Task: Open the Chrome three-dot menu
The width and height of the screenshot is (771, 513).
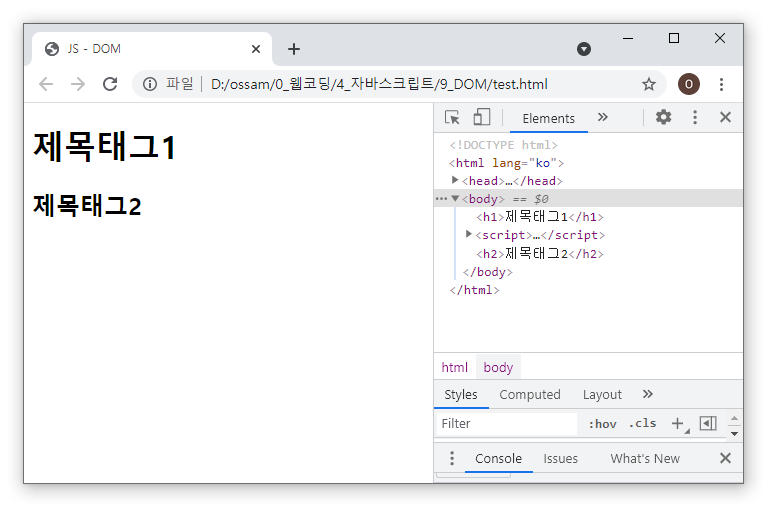Action: [721, 84]
